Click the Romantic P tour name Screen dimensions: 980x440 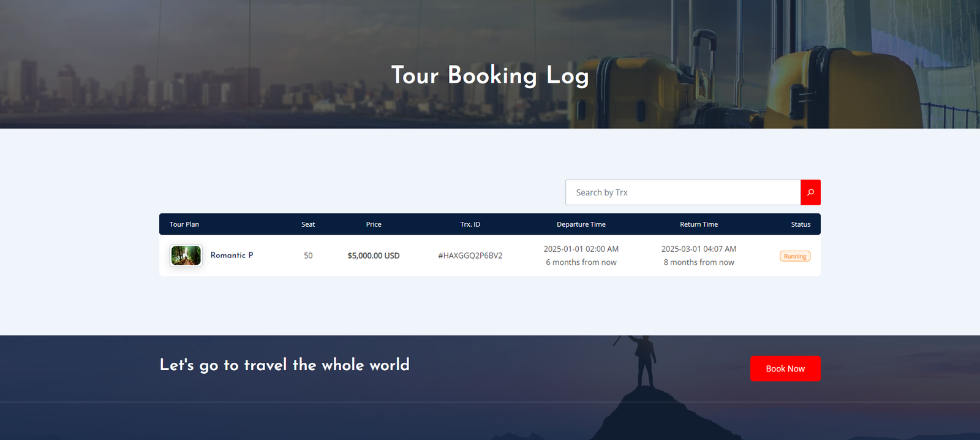pos(232,256)
